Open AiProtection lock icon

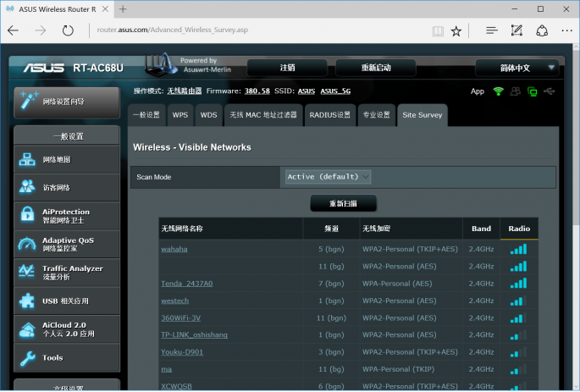coord(27,215)
